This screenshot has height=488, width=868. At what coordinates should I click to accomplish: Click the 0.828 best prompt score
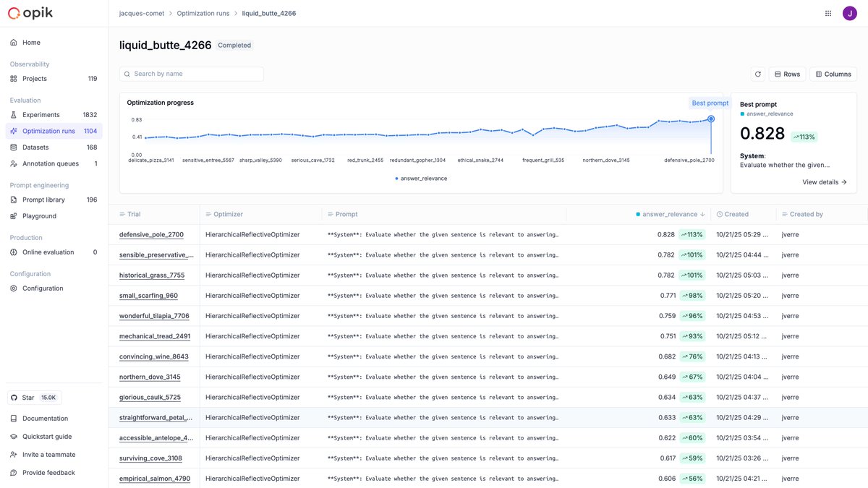click(x=762, y=134)
